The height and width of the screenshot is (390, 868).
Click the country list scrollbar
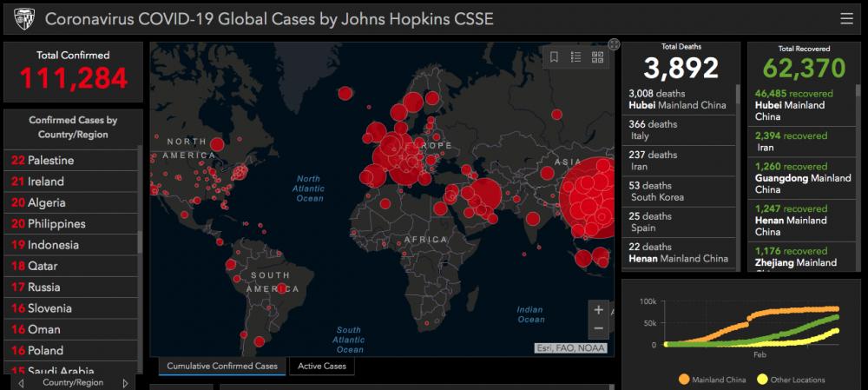pos(140,242)
